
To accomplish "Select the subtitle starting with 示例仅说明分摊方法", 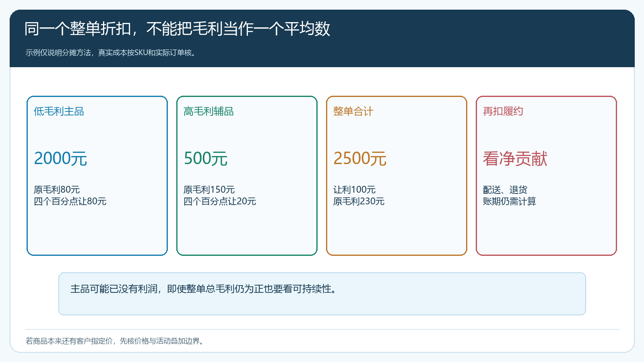I will click(112, 53).
